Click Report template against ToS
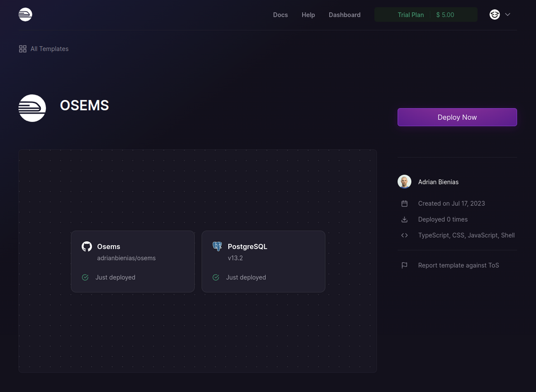The image size is (536, 392). click(x=458, y=265)
